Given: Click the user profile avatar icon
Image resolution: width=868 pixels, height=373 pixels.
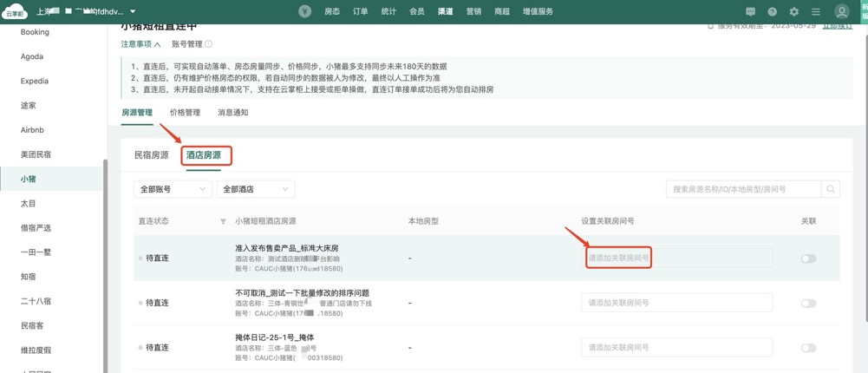Looking at the screenshot, I should [841, 12].
